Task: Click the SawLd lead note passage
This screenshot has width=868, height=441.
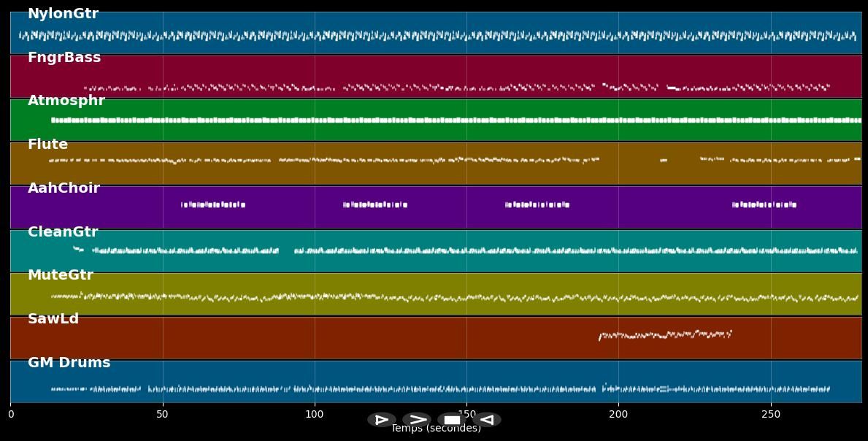Action: pos(664,334)
